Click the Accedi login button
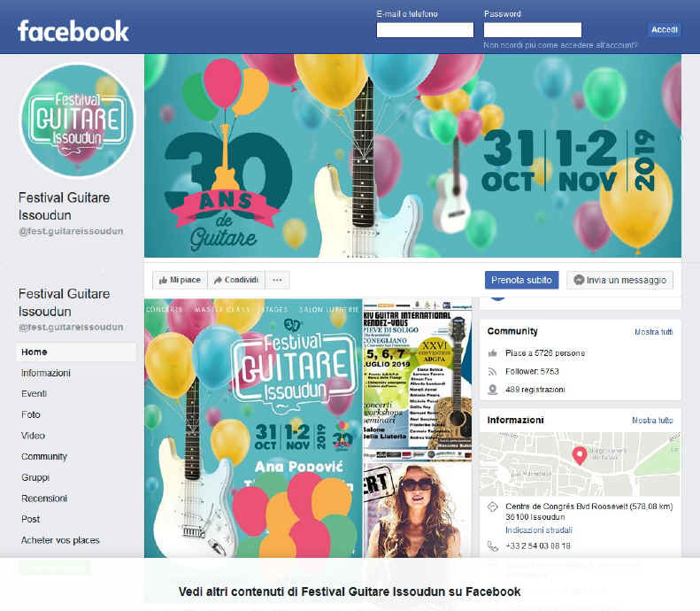Viewport: 700px width, 611px height. tap(665, 30)
